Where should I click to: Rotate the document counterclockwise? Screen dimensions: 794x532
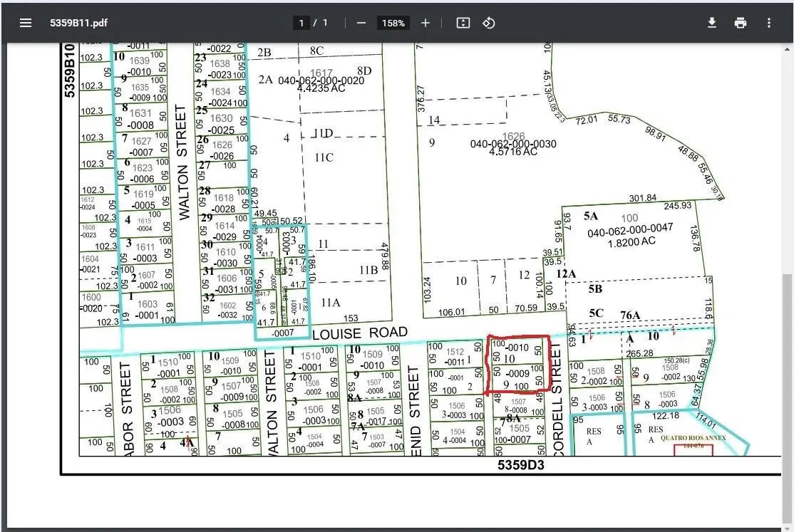click(489, 23)
